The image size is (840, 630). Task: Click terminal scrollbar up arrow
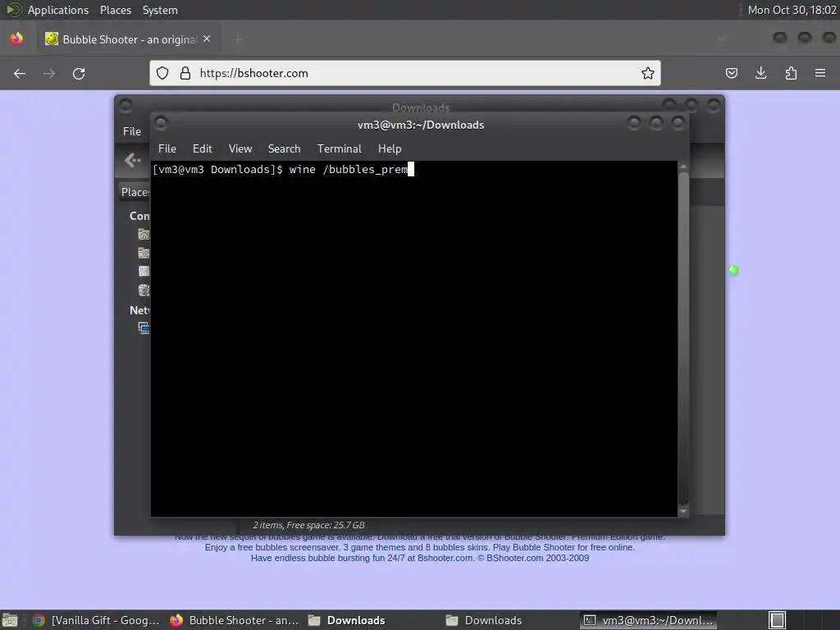pos(683,167)
